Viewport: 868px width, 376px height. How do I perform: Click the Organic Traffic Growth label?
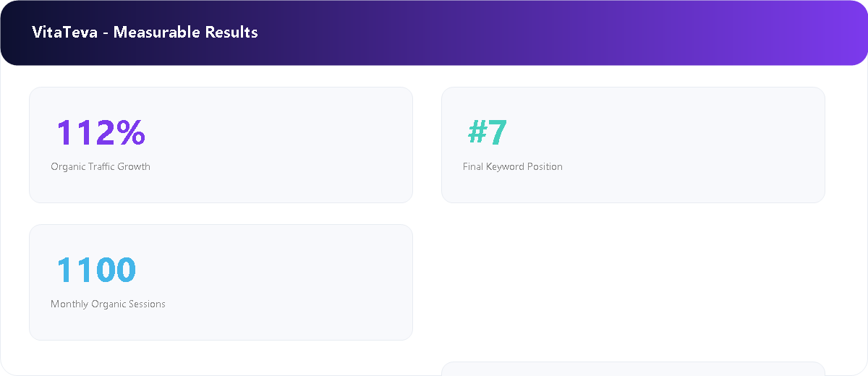point(101,166)
